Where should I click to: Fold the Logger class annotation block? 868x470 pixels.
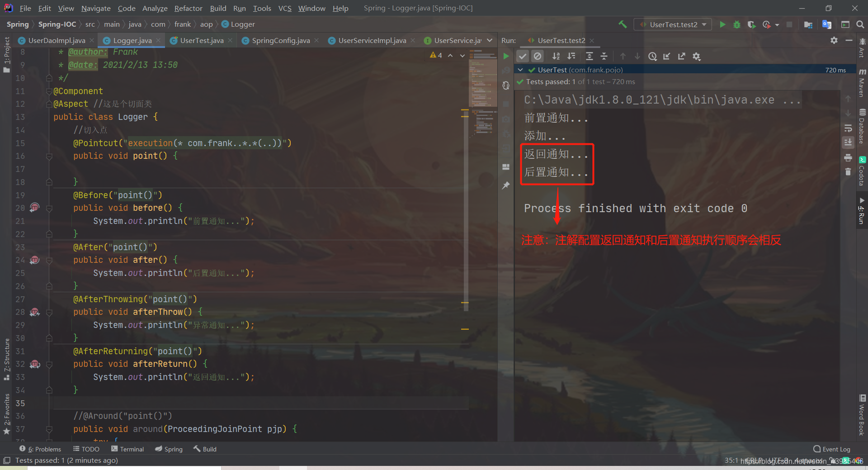(49, 91)
